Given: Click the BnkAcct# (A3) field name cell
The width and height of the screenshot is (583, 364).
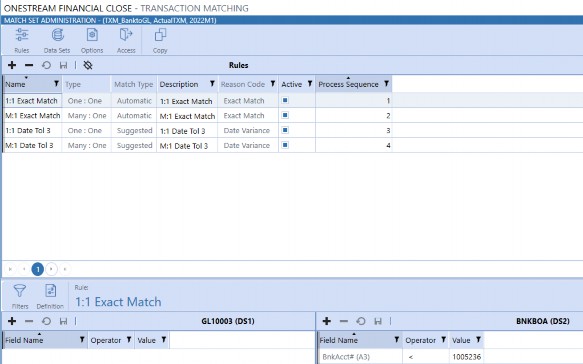Looking at the screenshot, I should tap(360, 357).
